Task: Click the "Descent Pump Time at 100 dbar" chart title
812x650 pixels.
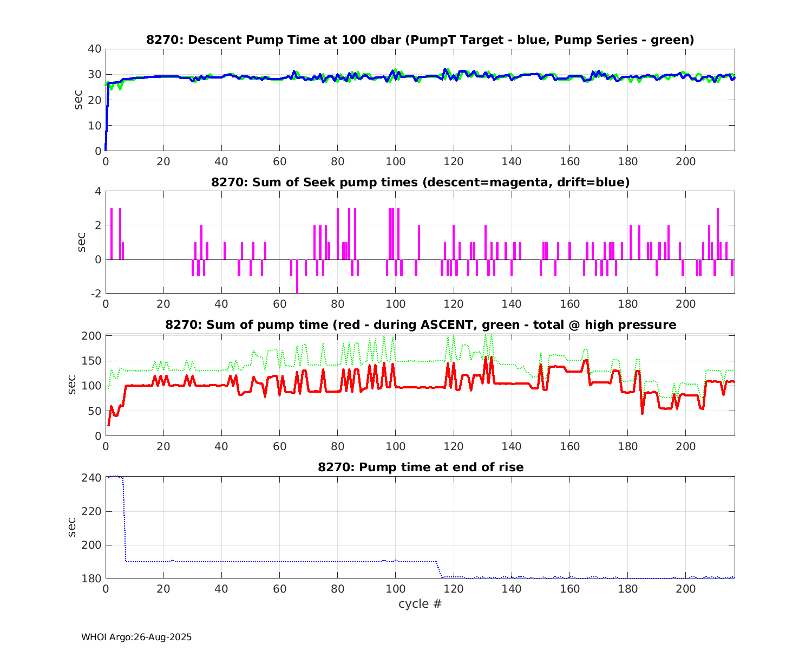Action: [420, 40]
